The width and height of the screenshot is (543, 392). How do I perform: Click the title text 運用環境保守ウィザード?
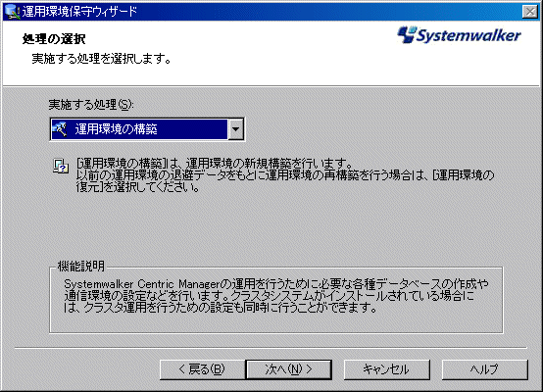click(x=79, y=12)
